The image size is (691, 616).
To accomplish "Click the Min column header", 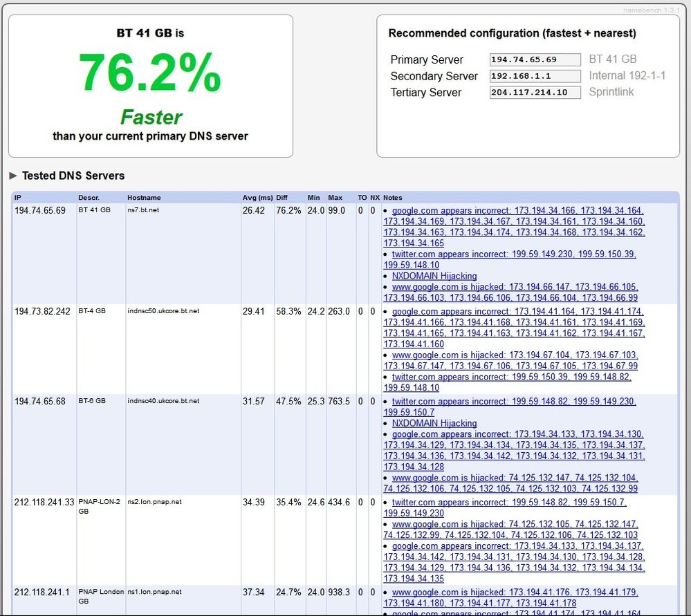I will click(314, 198).
